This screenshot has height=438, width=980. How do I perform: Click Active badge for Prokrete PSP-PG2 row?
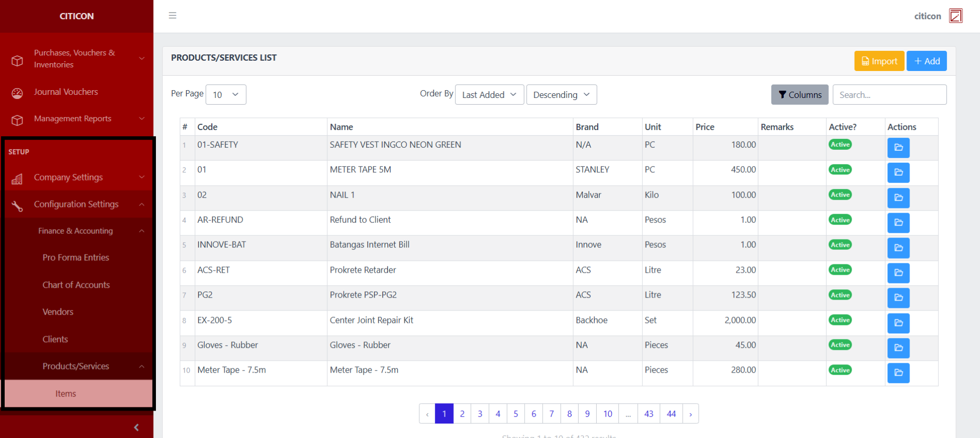click(x=840, y=295)
